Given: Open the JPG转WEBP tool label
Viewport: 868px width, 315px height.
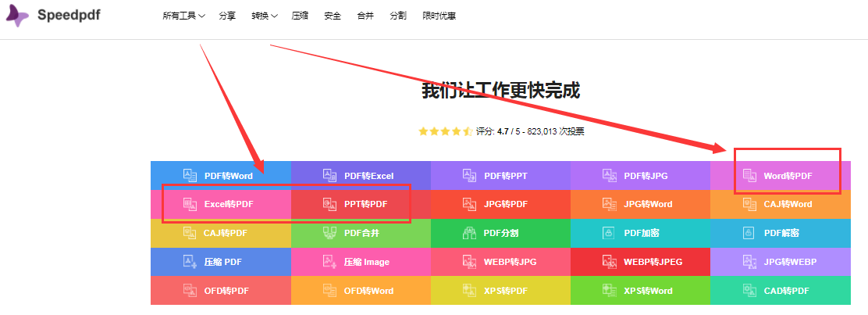Looking at the screenshot, I should (790, 262).
